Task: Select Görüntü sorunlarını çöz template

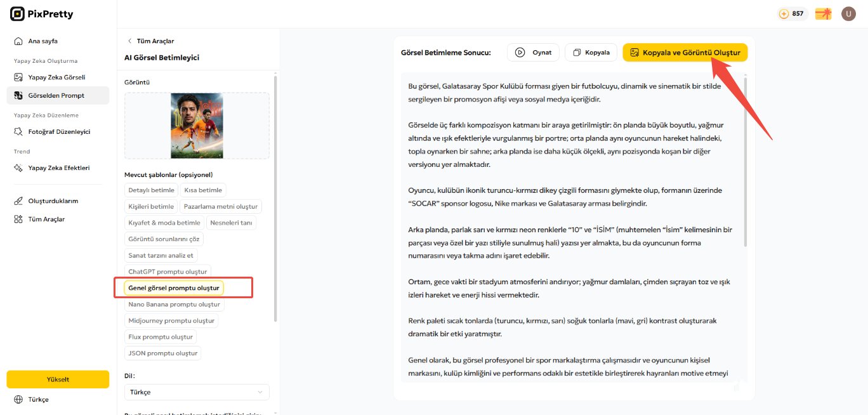Action: pos(164,239)
